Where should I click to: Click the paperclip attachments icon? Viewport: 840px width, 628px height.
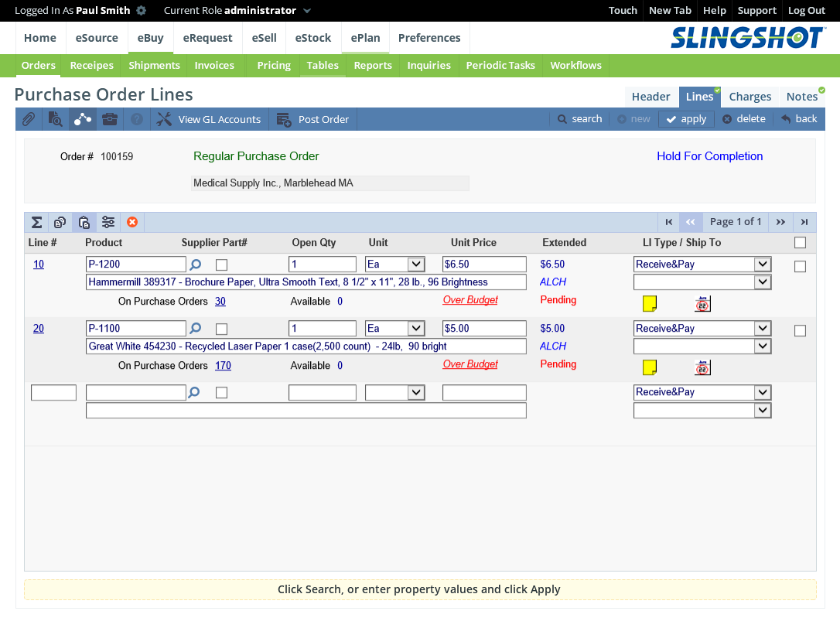click(x=28, y=119)
